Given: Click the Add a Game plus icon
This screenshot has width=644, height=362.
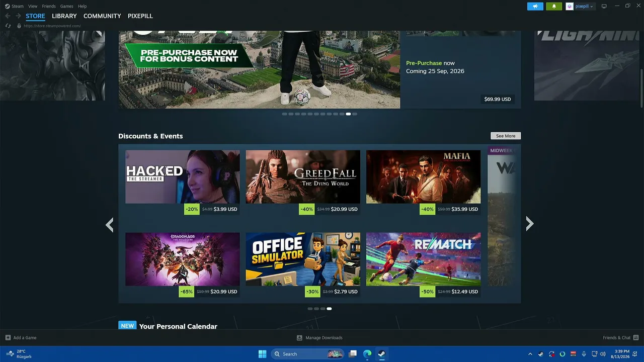Looking at the screenshot, I should 8,338.
